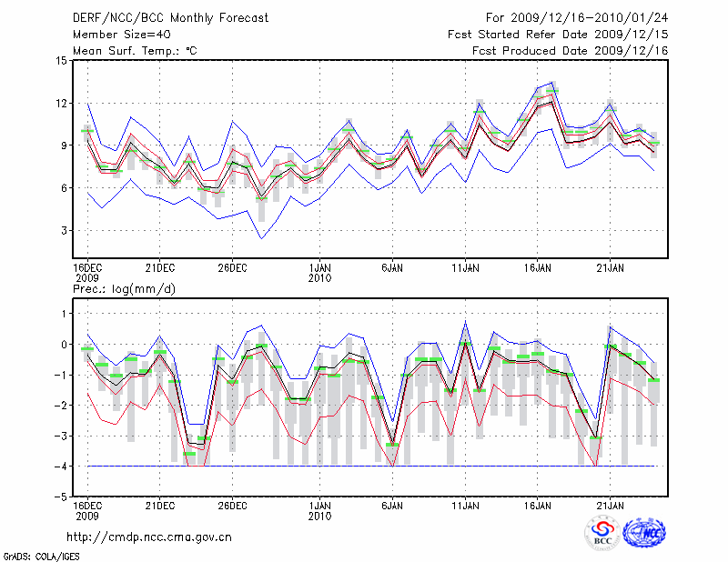The height and width of the screenshot is (562, 728).
Task: Click the -5 value on precipitation y-axis
Action: click(x=60, y=497)
